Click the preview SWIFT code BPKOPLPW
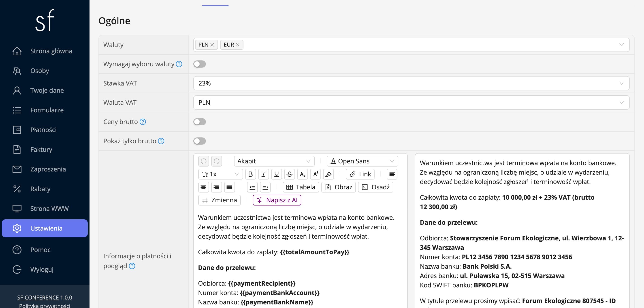The height and width of the screenshot is (308, 644). pos(491,285)
